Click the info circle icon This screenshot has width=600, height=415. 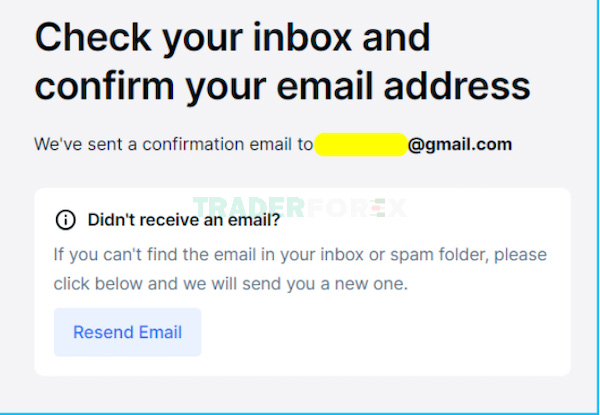pyautogui.click(x=65, y=220)
